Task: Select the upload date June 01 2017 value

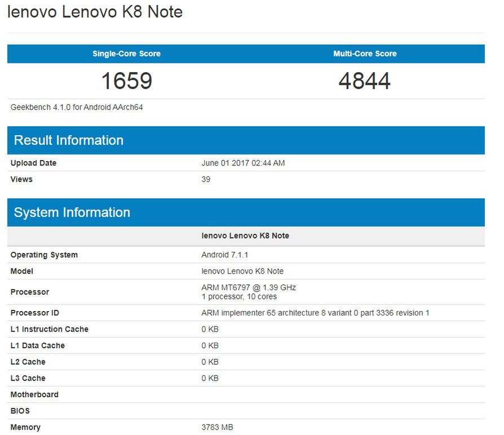Action: click(243, 163)
